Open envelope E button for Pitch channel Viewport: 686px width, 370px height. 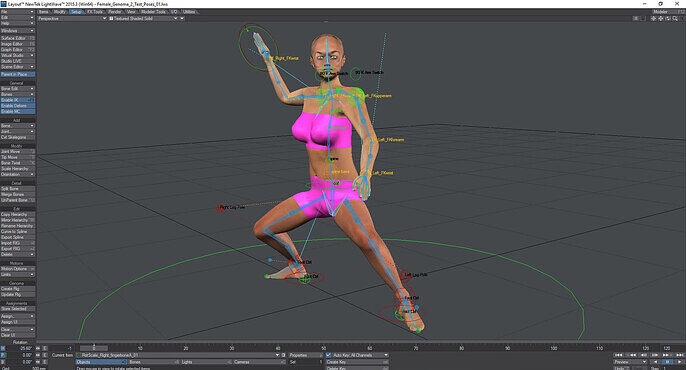44,355
